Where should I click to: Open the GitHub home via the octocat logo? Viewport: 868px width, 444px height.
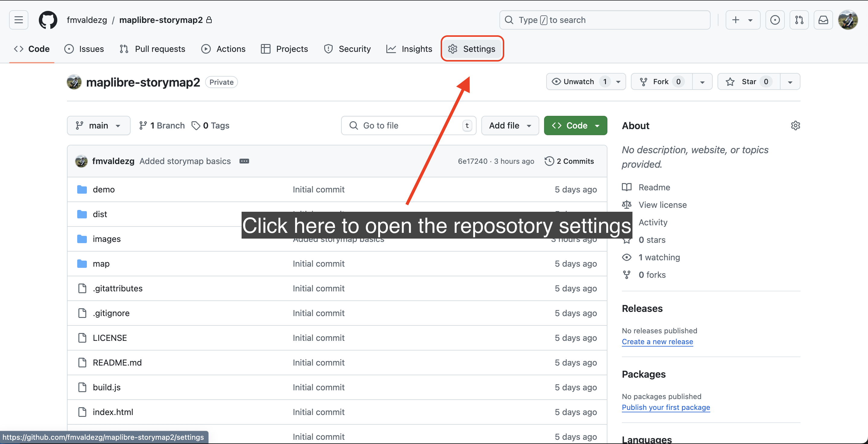tap(48, 20)
